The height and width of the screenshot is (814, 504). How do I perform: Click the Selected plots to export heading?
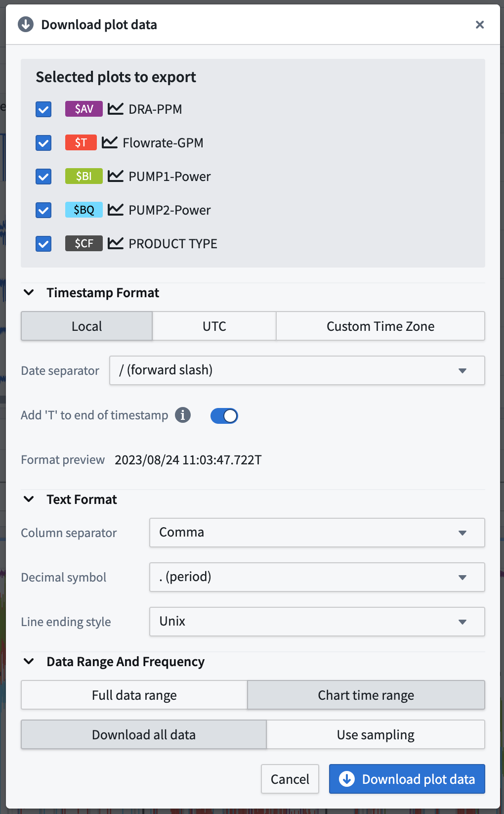(x=116, y=77)
